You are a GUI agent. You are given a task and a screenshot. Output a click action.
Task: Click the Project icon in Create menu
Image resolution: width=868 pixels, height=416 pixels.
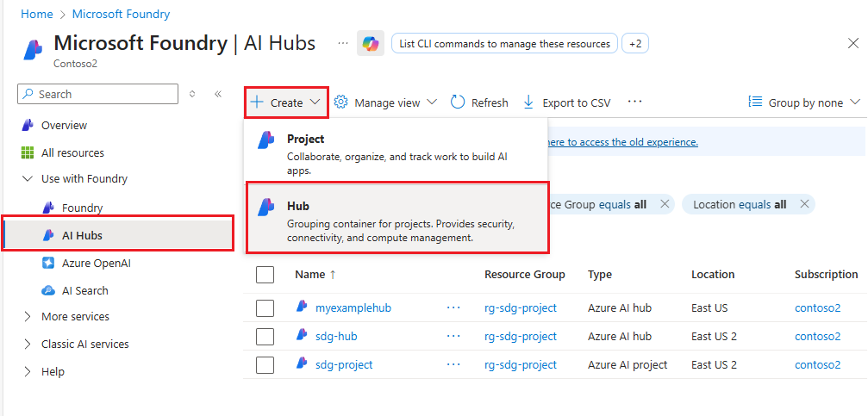[x=266, y=140]
